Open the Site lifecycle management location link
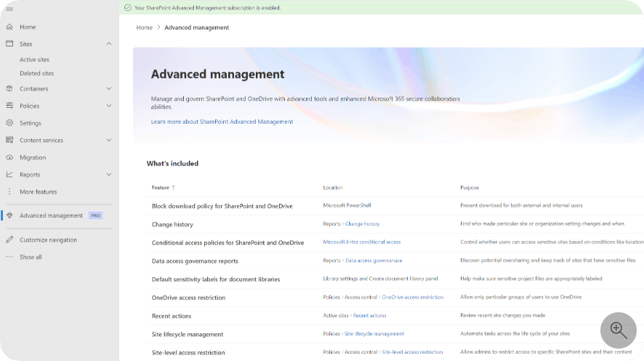Image resolution: width=644 pixels, height=361 pixels. click(x=374, y=333)
